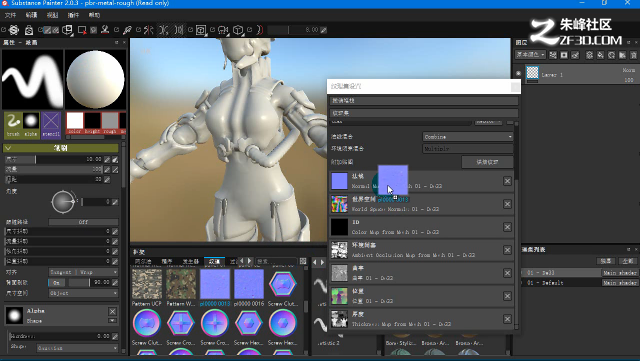Click the Substance logo toolbar icon
640x361 pixels.
14,30
